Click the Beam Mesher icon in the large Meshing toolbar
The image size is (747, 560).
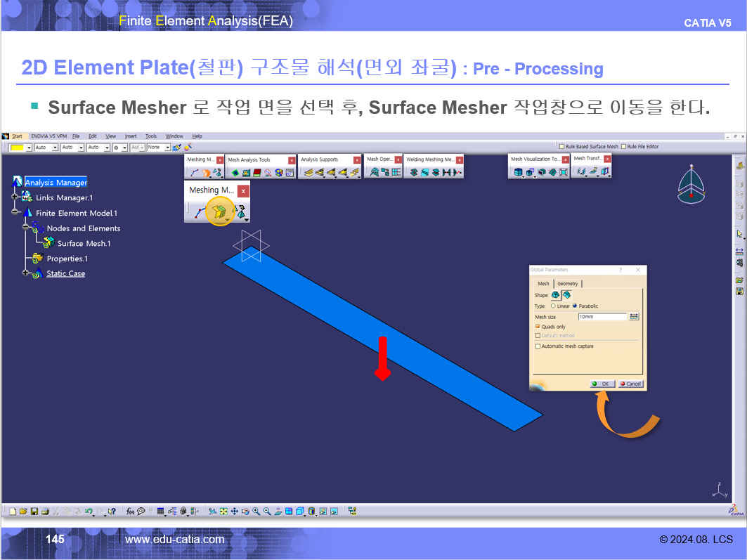coord(200,212)
